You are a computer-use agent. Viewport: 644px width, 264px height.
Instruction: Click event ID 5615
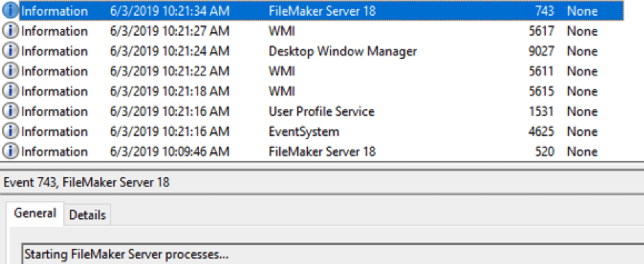point(542,91)
